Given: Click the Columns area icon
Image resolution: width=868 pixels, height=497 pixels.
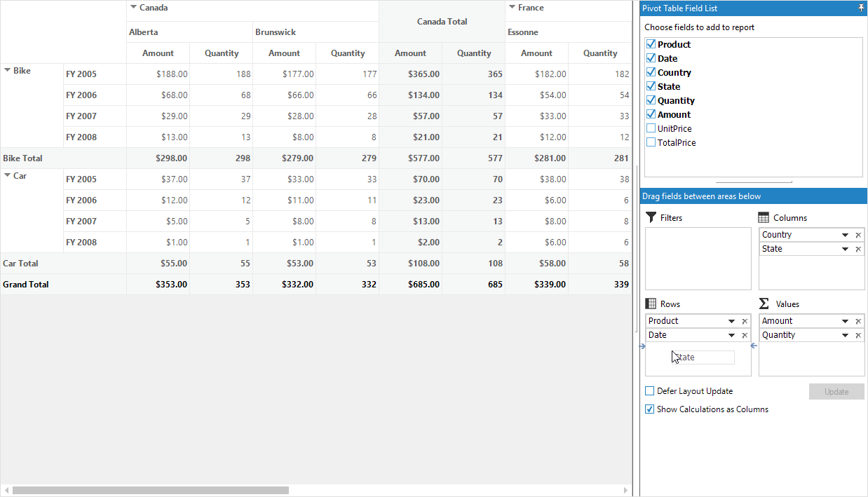Looking at the screenshot, I should [x=764, y=217].
